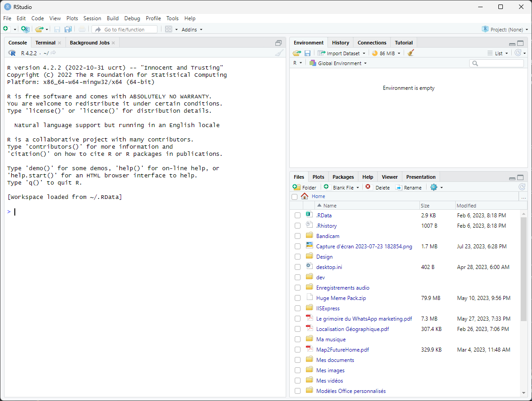Click the Folder create button
This screenshot has width=532, height=401.
(x=304, y=187)
